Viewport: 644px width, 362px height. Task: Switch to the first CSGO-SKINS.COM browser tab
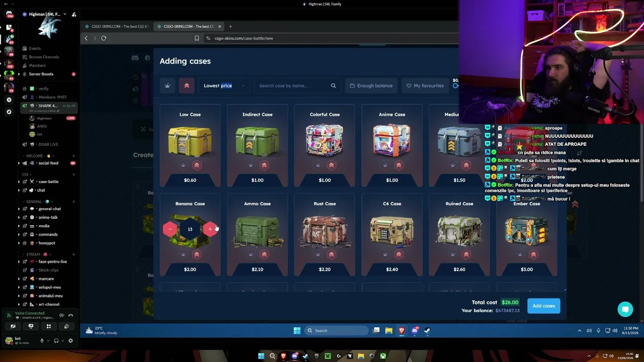[x=117, y=26]
